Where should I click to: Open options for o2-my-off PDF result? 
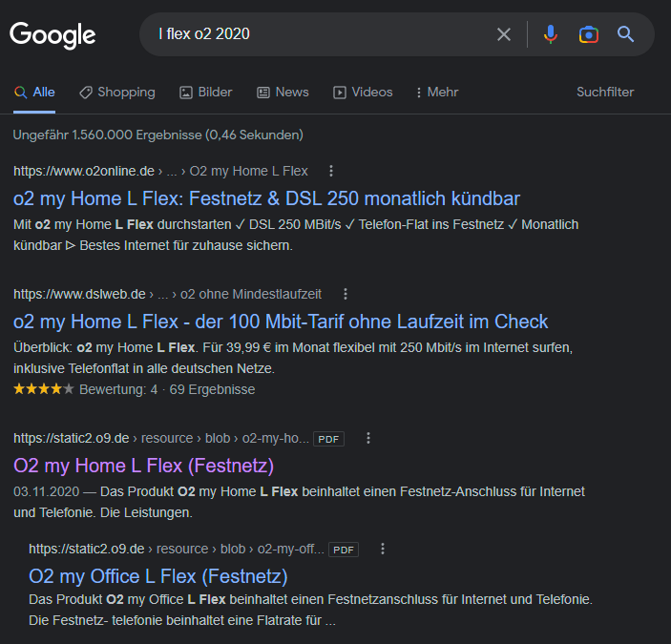click(x=383, y=549)
